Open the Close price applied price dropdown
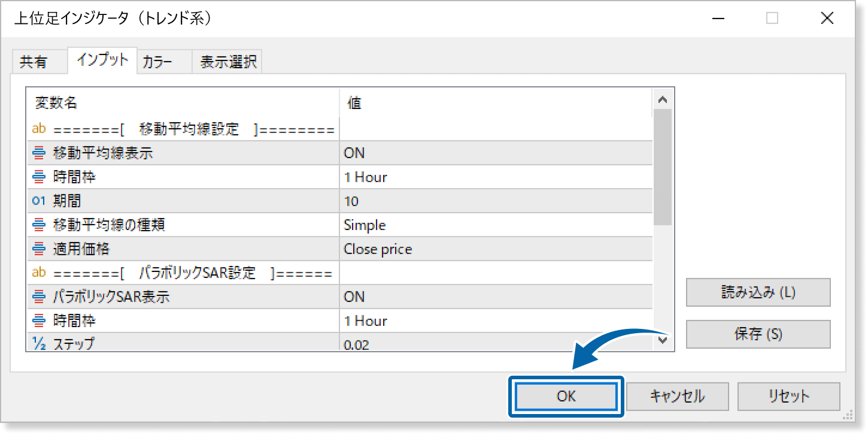The width and height of the screenshot is (868, 435). 496,249
